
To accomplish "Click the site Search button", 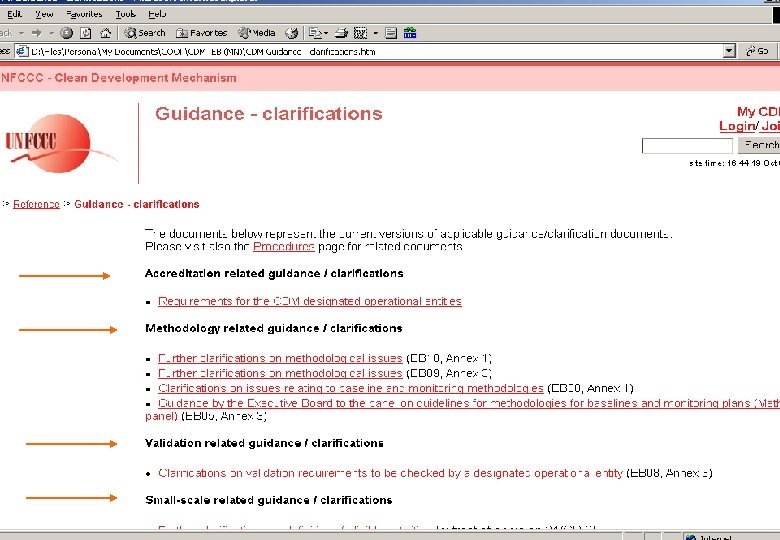I will tap(759, 145).
